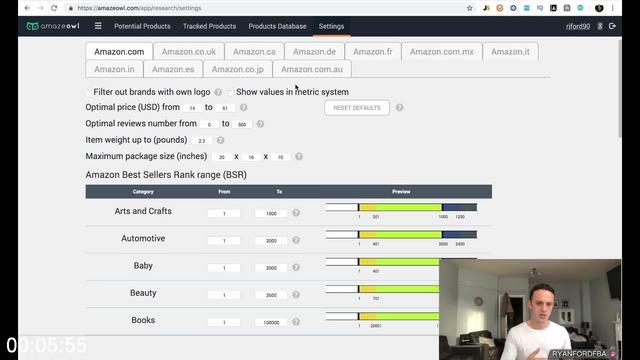Open rjford90 account link

578,26
